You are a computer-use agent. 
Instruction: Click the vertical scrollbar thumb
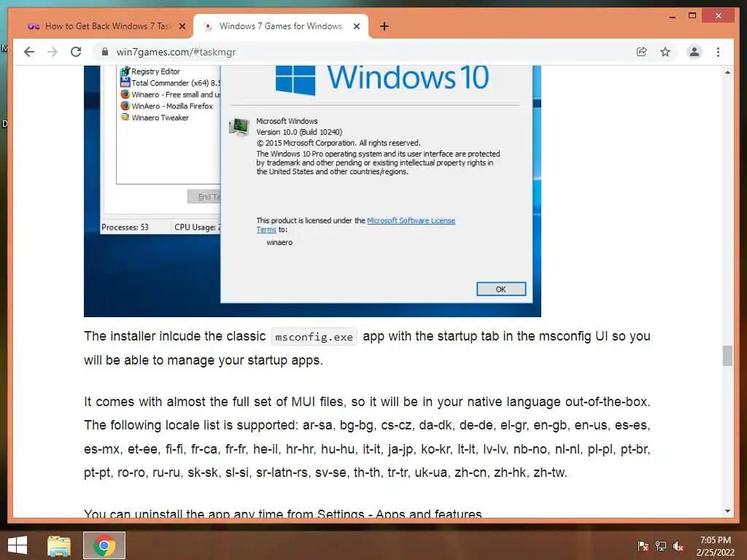pos(727,356)
